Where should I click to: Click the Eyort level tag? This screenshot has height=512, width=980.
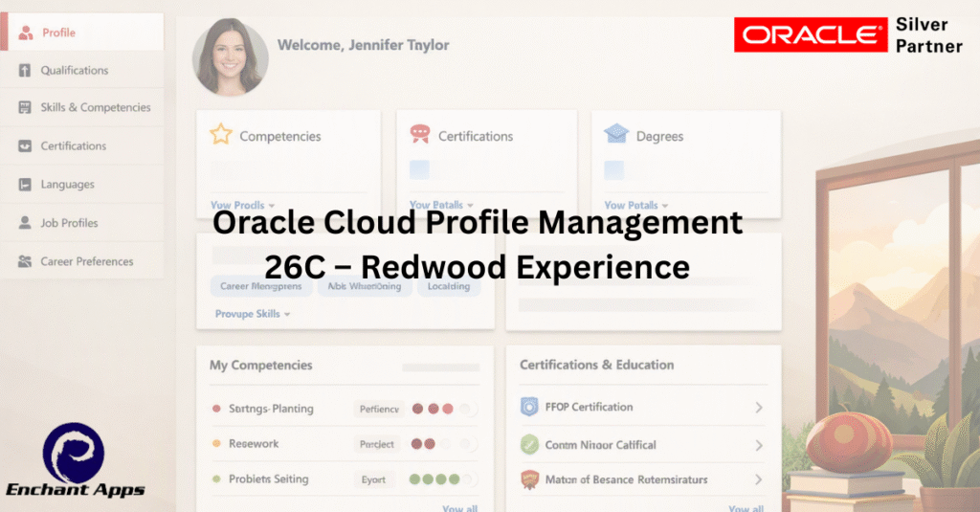(373, 479)
